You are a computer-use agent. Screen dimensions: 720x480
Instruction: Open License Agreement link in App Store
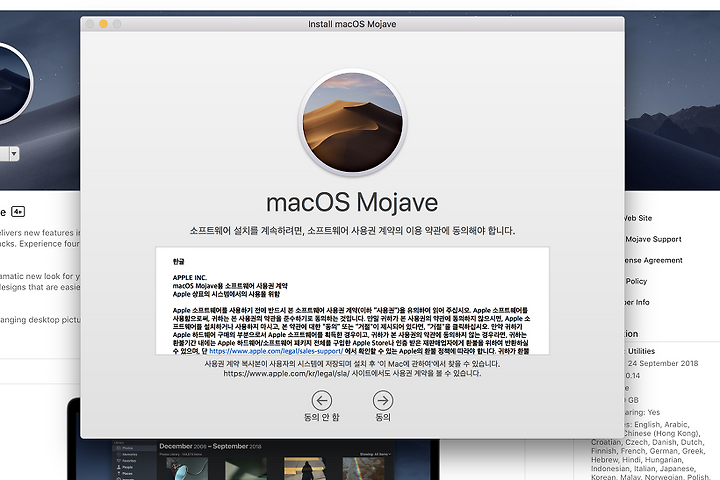(653, 260)
